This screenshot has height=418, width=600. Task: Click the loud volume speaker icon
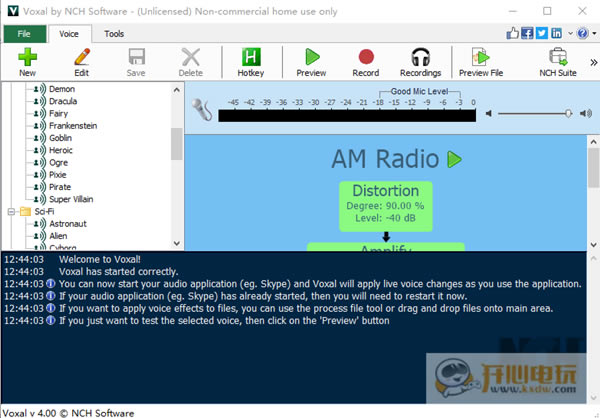(x=585, y=113)
